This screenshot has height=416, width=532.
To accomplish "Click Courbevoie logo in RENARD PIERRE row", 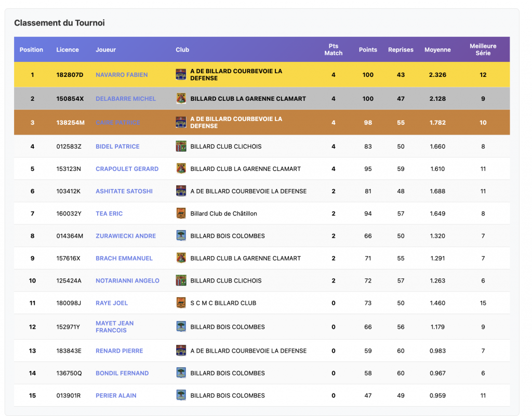I will tap(181, 351).
